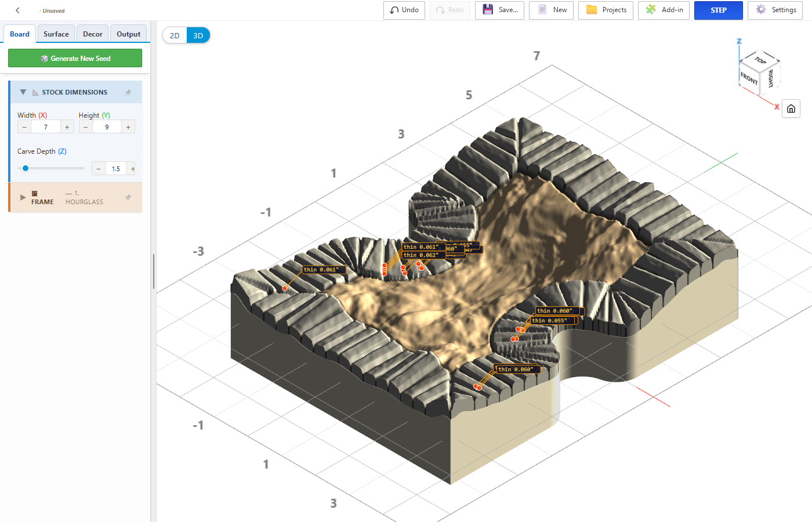Generate a new seed
The height and width of the screenshot is (522, 812).
[x=75, y=58]
